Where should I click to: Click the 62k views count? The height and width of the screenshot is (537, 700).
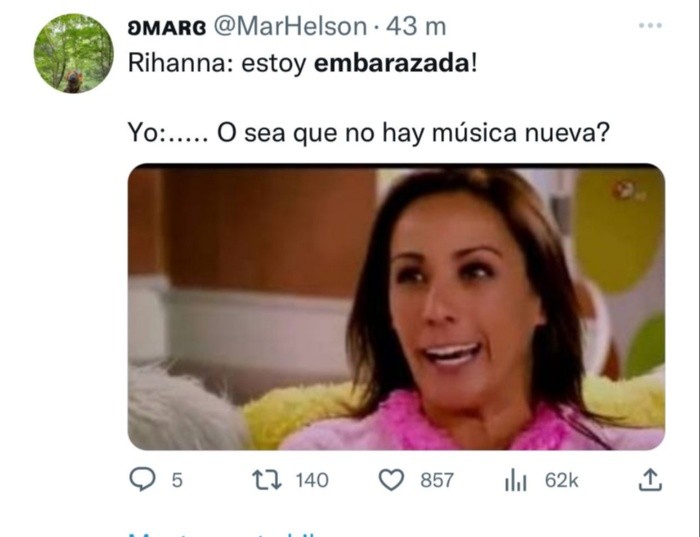(x=562, y=481)
